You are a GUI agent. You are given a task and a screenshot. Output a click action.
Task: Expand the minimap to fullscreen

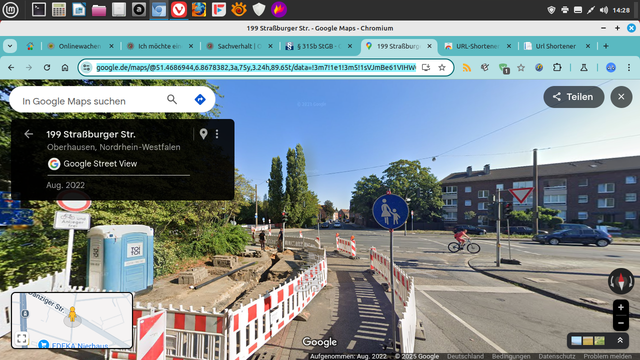(x=22, y=338)
